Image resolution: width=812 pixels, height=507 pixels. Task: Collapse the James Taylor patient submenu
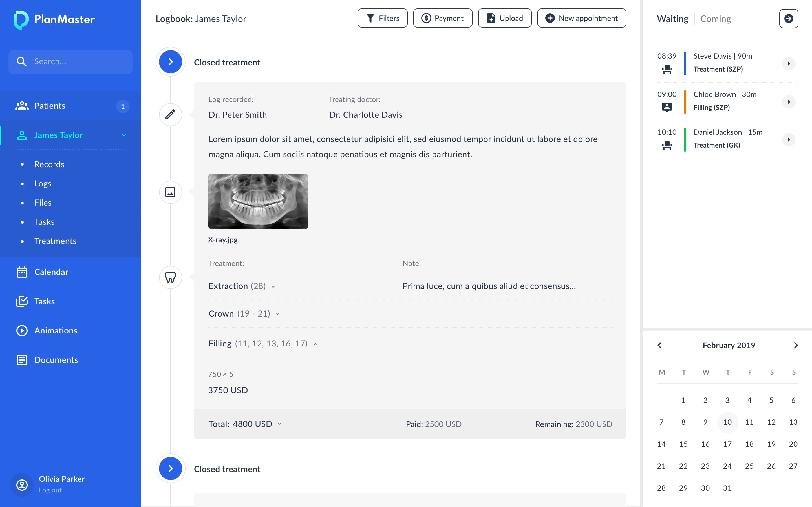pyautogui.click(x=124, y=135)
